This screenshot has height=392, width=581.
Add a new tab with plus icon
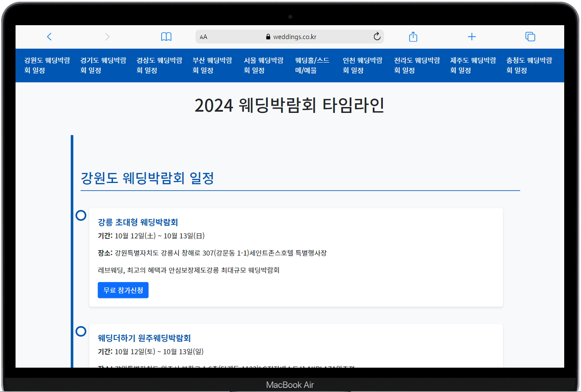coord(472,37)
